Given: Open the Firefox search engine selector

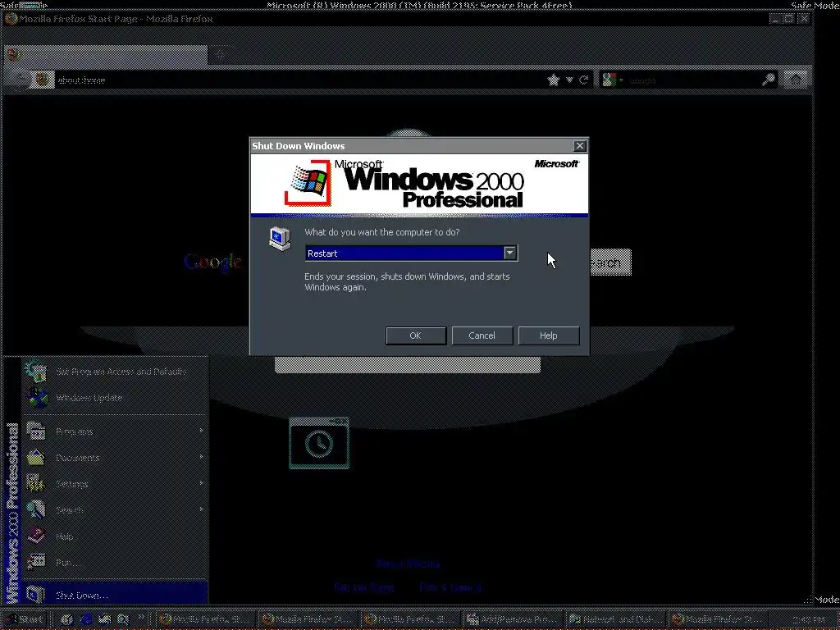Looking at the screenshot, I should coord(612,80).
